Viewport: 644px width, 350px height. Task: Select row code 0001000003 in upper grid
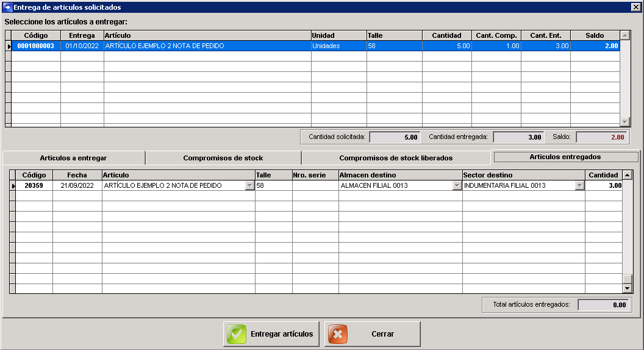(36, 46)
